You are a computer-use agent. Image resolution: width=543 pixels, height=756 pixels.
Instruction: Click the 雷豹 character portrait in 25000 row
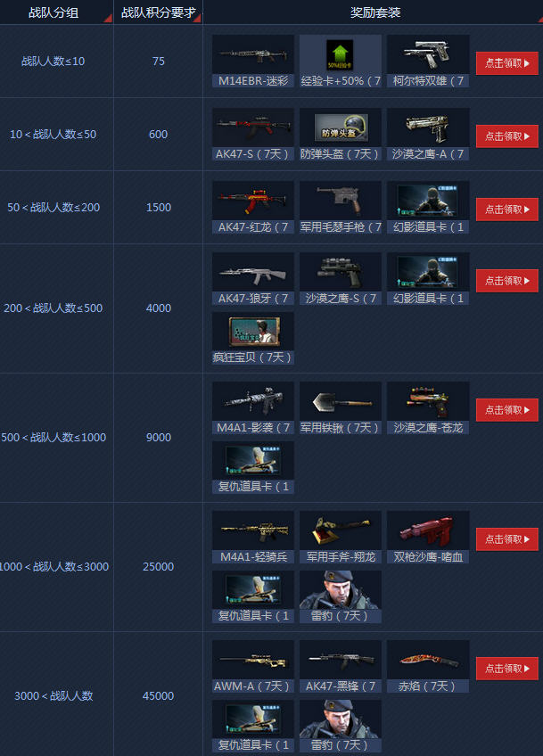341,590
